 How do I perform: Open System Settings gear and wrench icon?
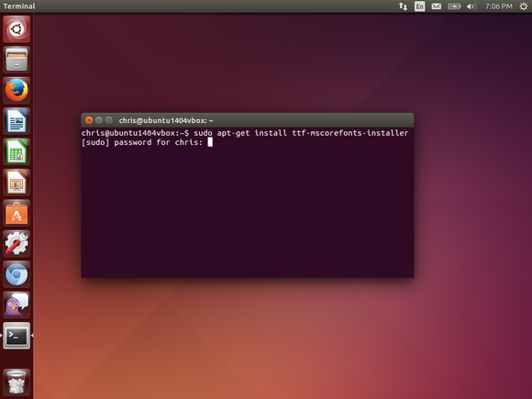17,243
